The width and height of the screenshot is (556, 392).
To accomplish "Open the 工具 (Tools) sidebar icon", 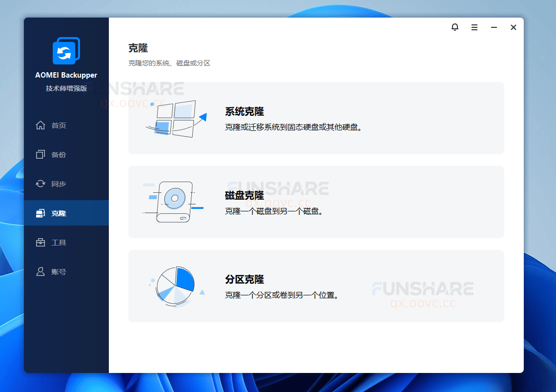I will click(41, 242).
